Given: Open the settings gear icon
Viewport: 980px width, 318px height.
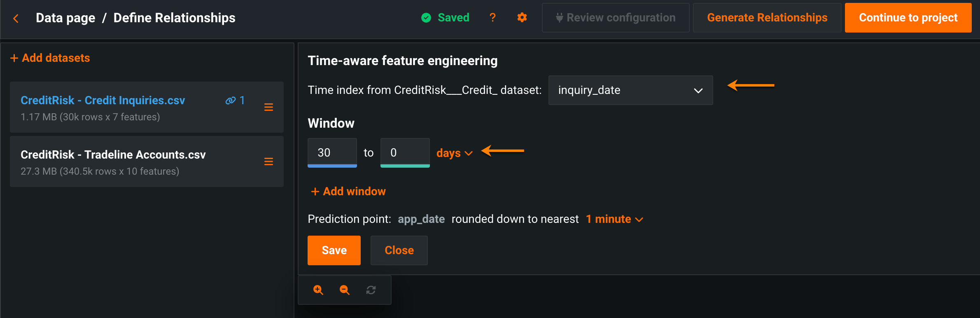Looking at the screenshot, I should pyautogui.click(x=522, y=18).
